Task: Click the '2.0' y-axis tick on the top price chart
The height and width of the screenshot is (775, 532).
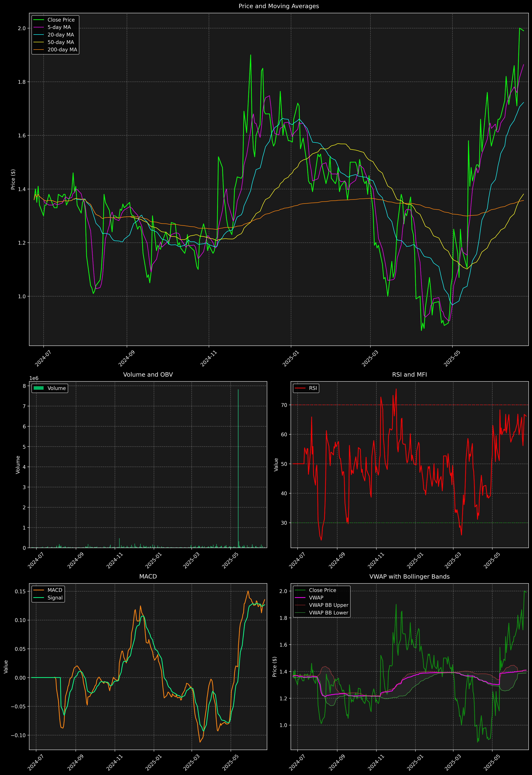Action: click(x=22, y=28)
